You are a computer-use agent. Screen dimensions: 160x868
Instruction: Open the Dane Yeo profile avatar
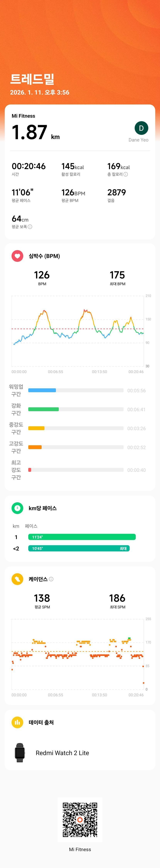point(141,128)
